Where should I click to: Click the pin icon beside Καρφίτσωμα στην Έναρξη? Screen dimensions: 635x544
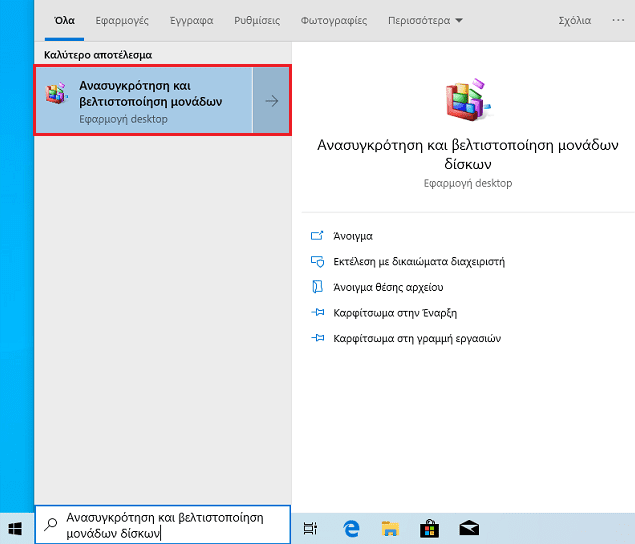(x=318, y=312)
